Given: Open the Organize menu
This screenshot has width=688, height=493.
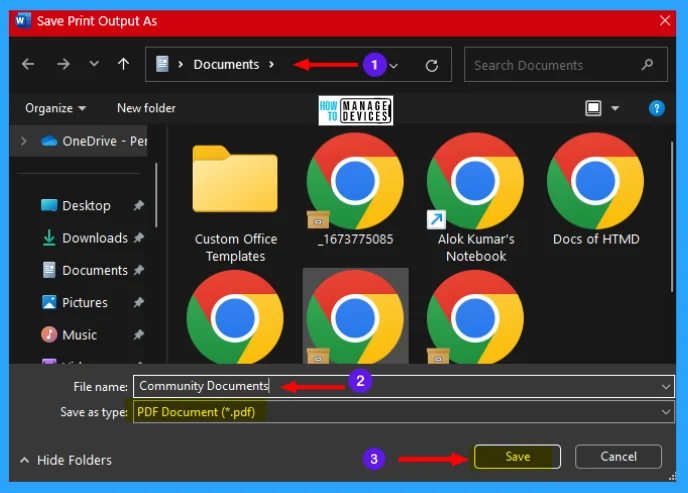Looking at the screenshot, I should pyautogui.click(x=55, y=108).
